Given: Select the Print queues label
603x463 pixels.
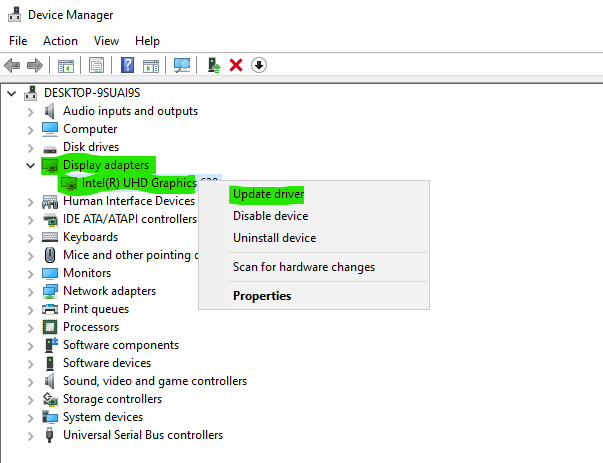Looking at the screenshot, I should [x=96, y=309].
